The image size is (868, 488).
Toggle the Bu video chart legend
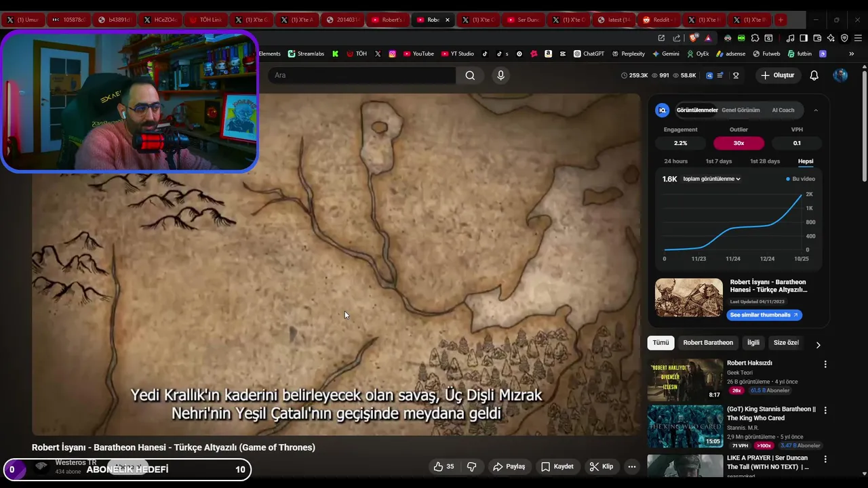point(800,179)
